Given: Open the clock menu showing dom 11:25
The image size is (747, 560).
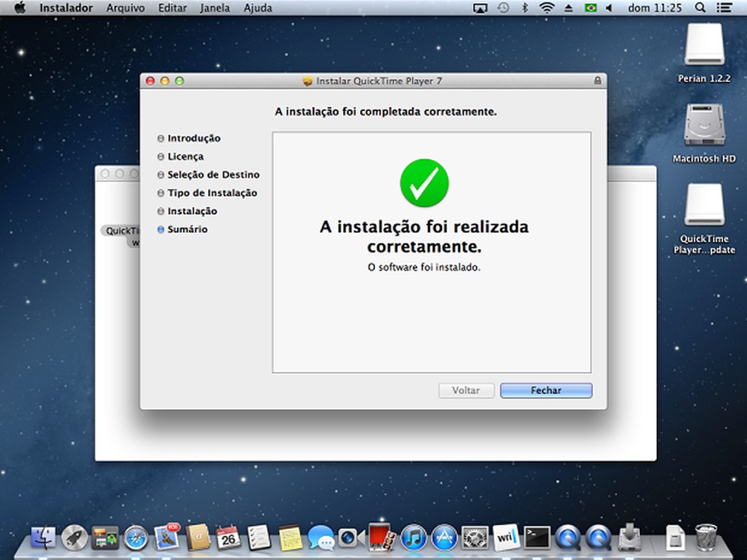Looking at the screenshot, I should [x=654, y=8].
